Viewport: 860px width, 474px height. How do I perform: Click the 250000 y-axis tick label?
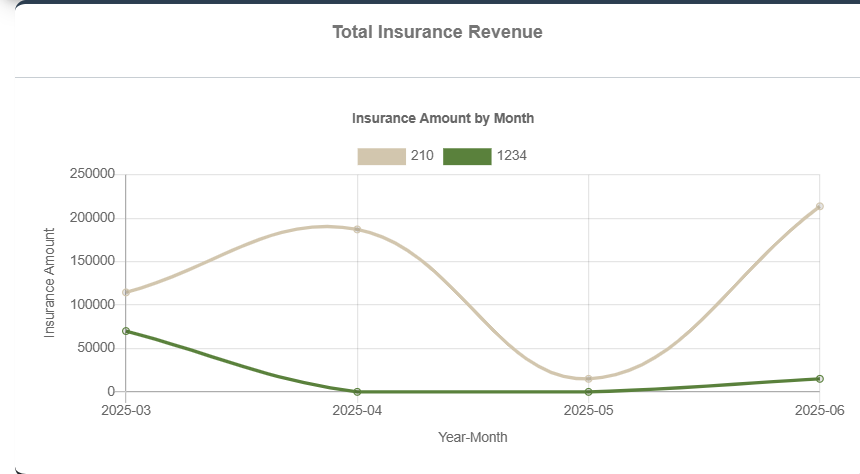tap(92, 175)
